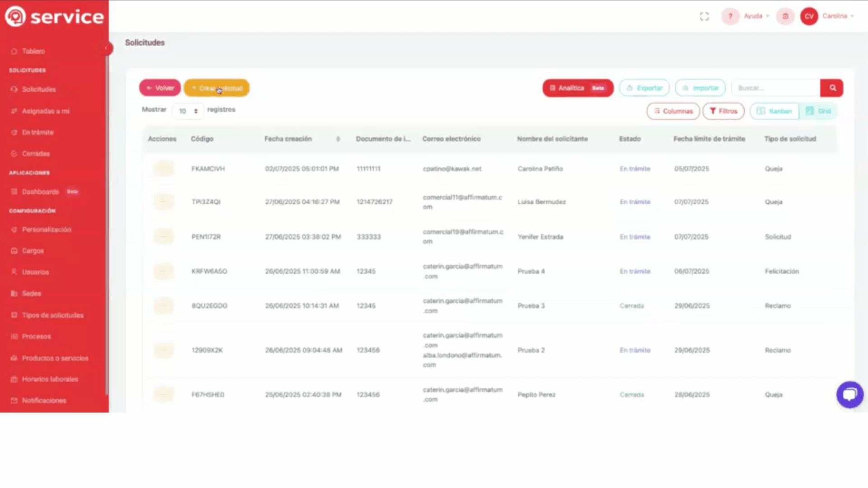Sort by Fecha creación arrows
This screenshot has height=488, width=868.
tap(338, 139)
